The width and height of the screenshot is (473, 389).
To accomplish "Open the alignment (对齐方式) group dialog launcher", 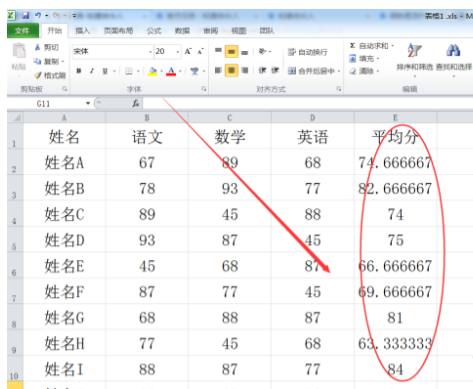I will click(339, 89).
